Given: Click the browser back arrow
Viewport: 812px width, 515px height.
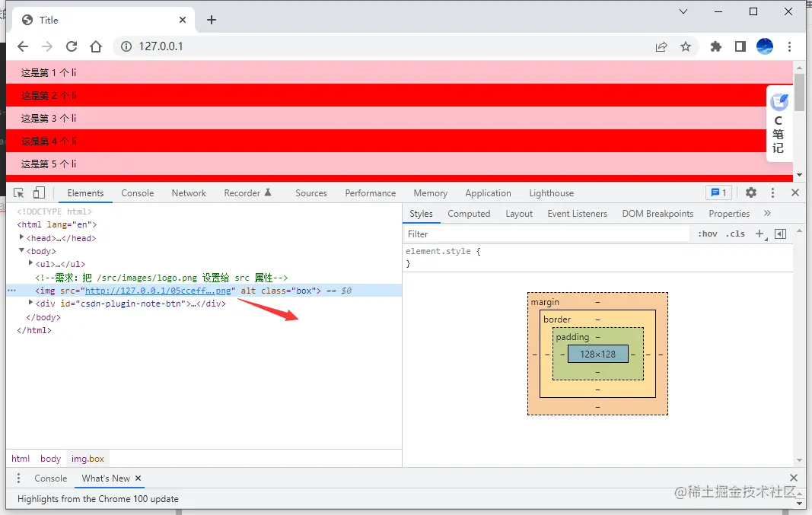Looking at the screenshot, I should click(x=23, y=46).
